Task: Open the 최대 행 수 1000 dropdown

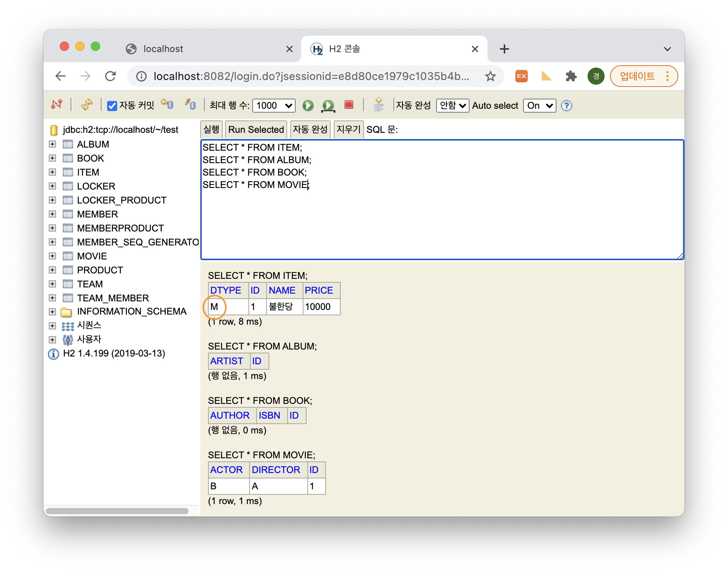Action: click(x=274, y=106)
